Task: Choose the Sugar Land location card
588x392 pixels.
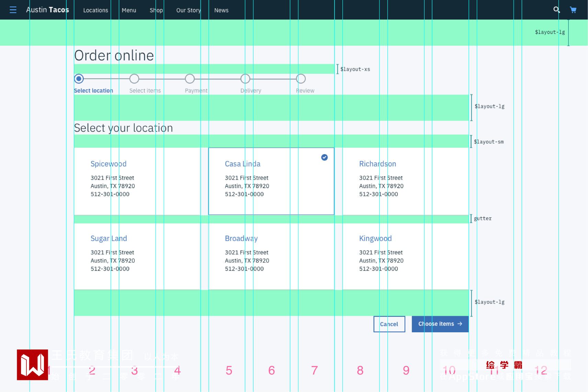Action: tap(137, 256)
